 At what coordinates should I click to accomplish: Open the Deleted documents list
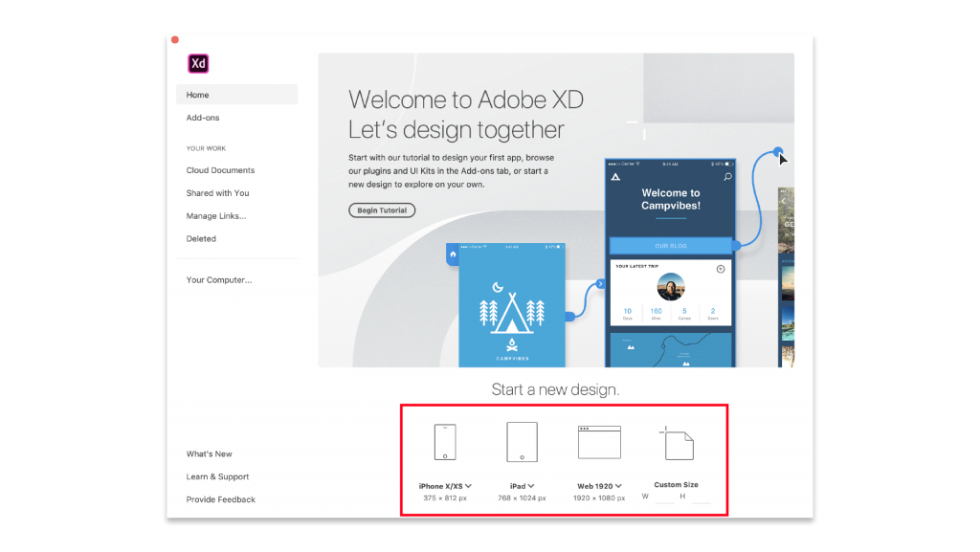(201, 238)
